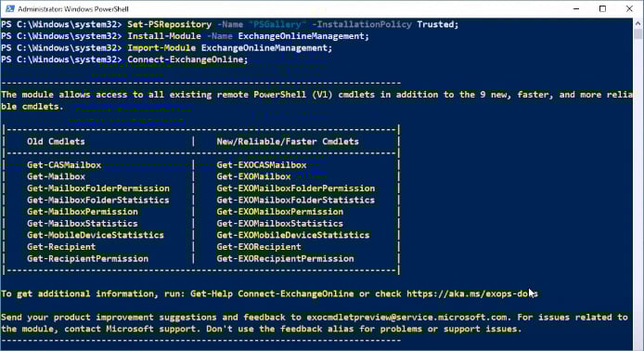This screenshot has height=351, width=644.
Task: Click the 'Old Cmdlets' column header
Action: click(x=56, y=141)
